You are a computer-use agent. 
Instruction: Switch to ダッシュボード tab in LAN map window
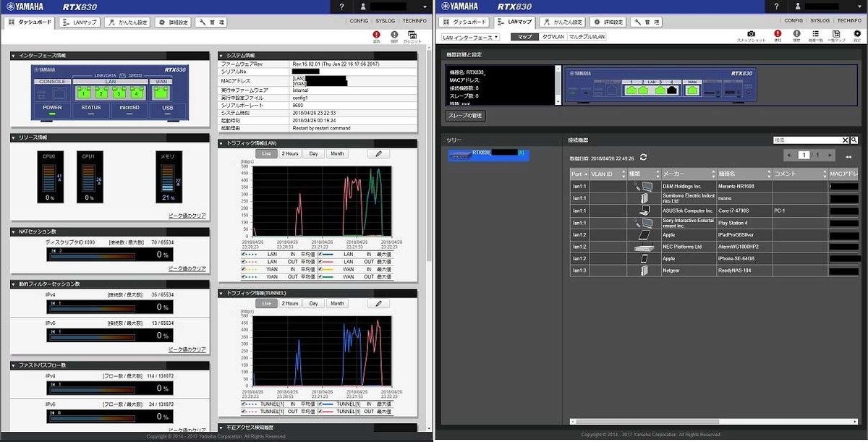(465, 22)
